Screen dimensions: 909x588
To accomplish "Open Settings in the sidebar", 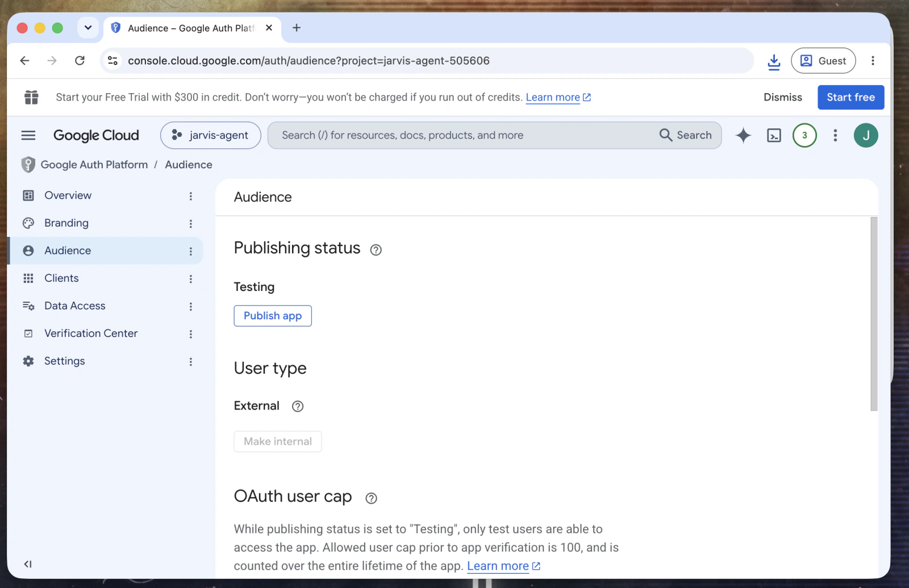I will tap(64, 361).
